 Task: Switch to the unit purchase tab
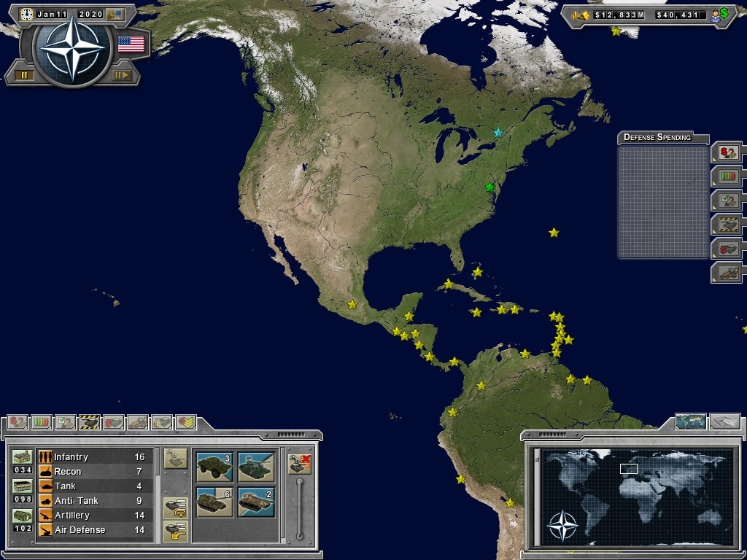(115, 421)
